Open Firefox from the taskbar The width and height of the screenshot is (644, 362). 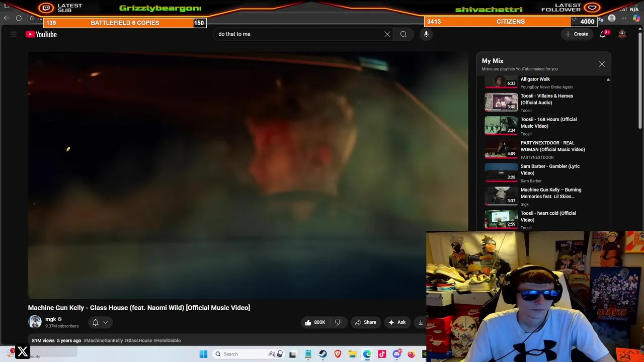click(x=412, y=354)
